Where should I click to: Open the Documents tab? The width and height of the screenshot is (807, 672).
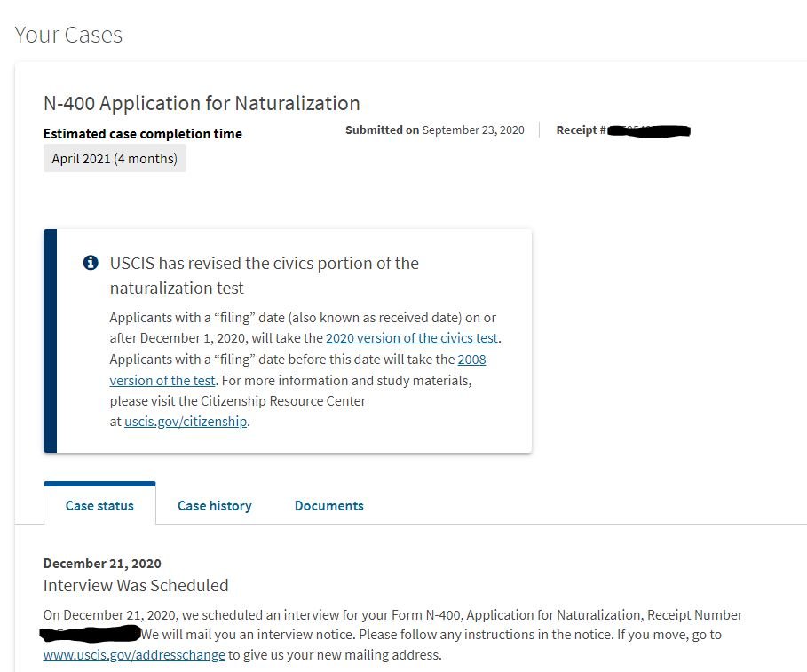point(328,505)
